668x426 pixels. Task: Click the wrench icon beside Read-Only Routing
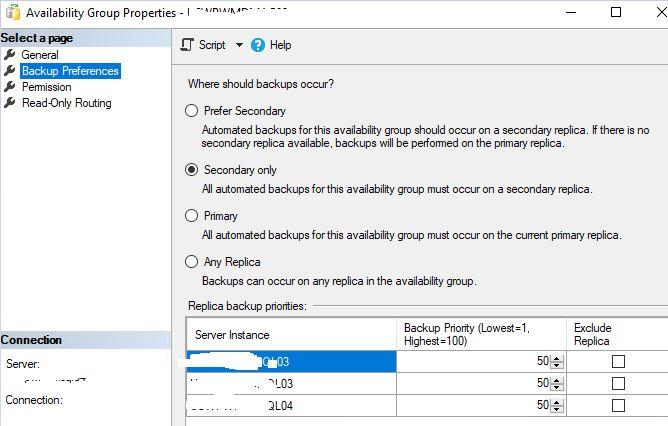coord(10,103)
